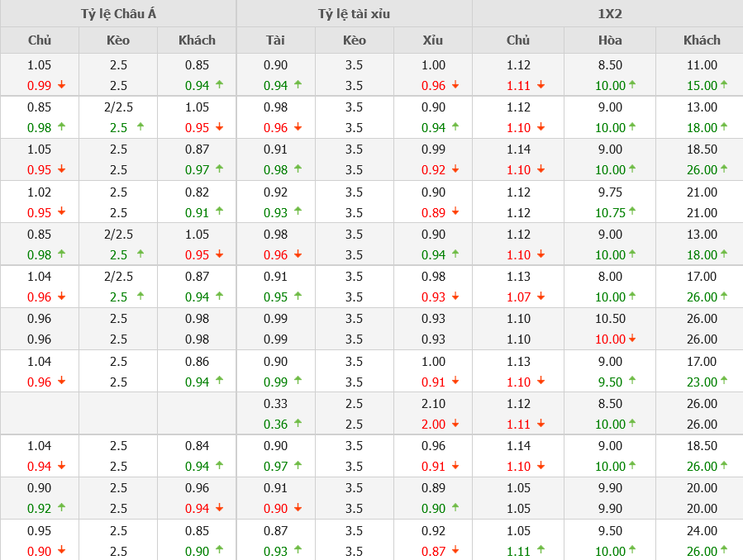Select the Tỷ lệ Châu Á header
The image size is (743, 560).
tap(118, 14)
